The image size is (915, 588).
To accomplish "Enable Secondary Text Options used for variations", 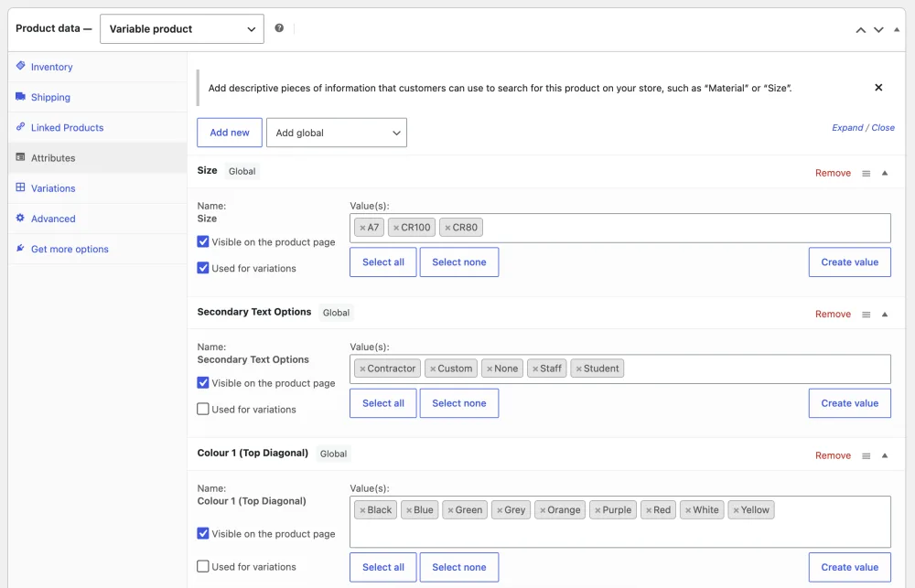I will click(x=203, y=409).
